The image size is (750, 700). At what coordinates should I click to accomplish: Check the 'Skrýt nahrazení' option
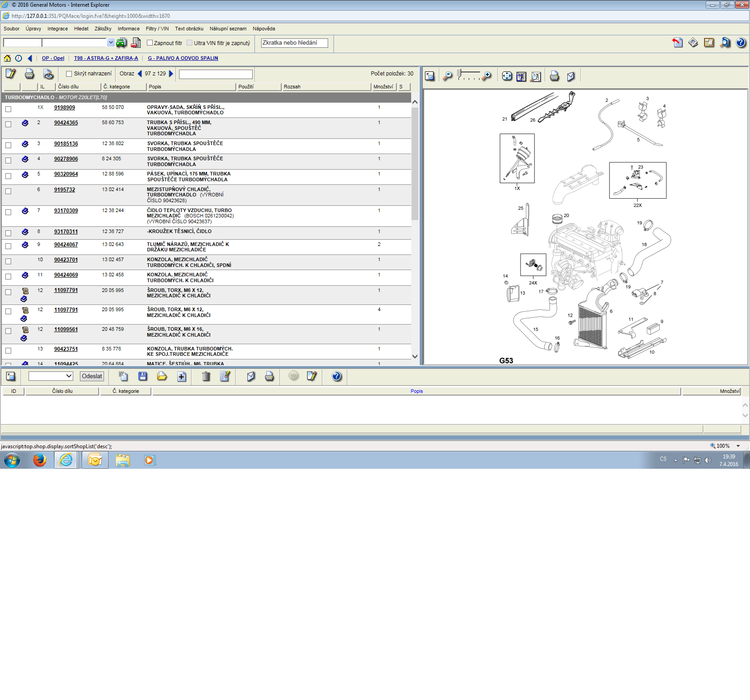point(69,74)
